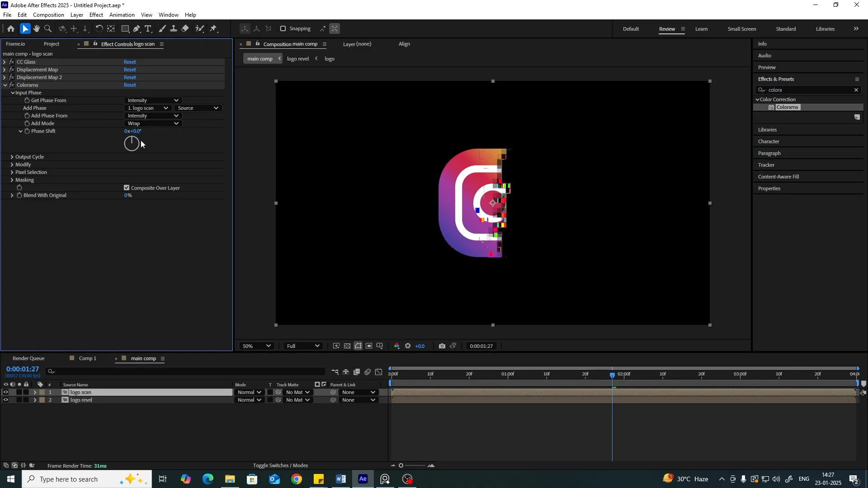This screenshot has height=488, width=868.
Task: Open the 50% magnification dropdown
Action: tap(256, 346)
